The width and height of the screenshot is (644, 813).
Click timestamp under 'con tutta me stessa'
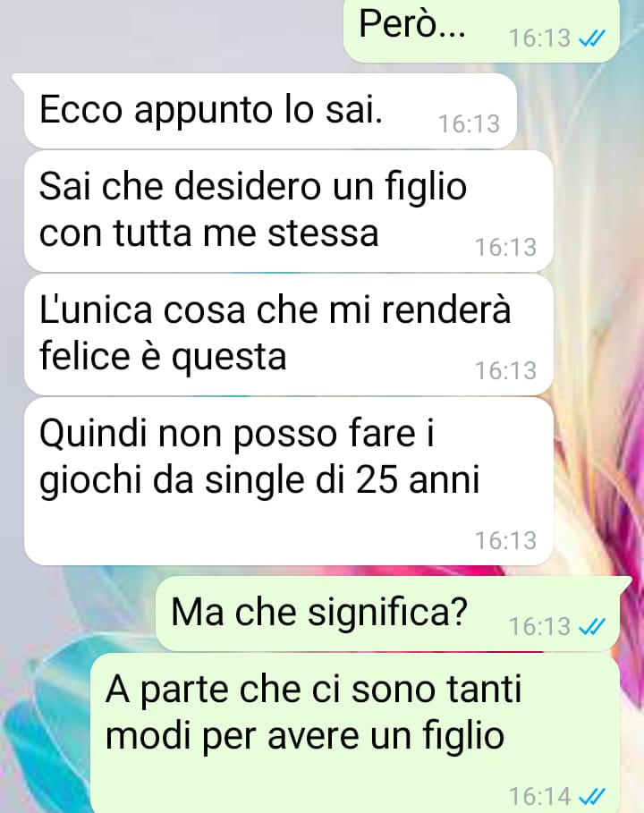point(506,248)
